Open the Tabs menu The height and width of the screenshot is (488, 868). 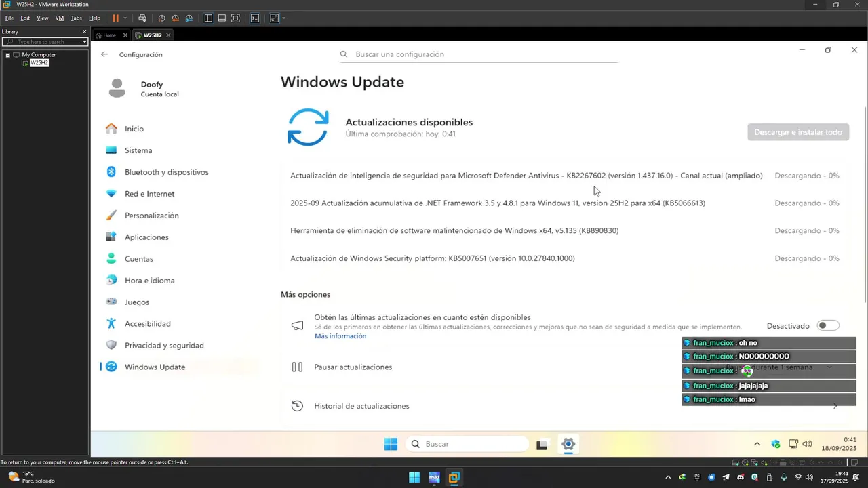76,18
